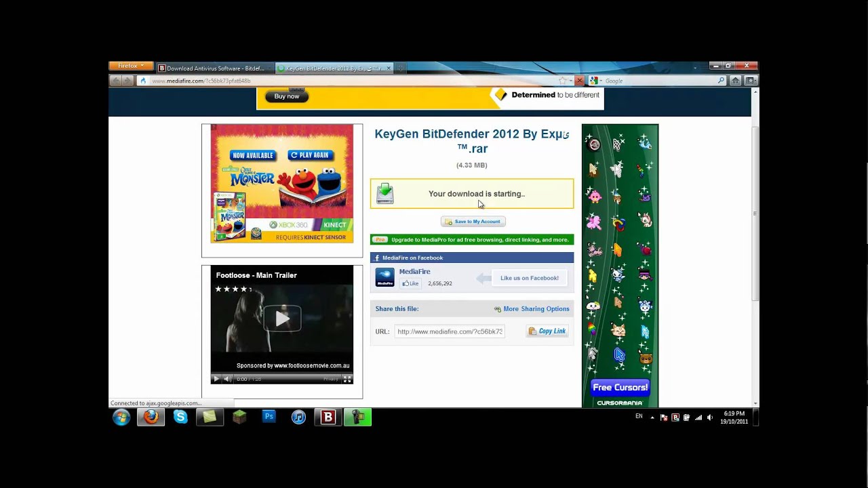Open the Google search engine dropdown
The height and width of the screenshot is (488, 868).
pos(595,81)
